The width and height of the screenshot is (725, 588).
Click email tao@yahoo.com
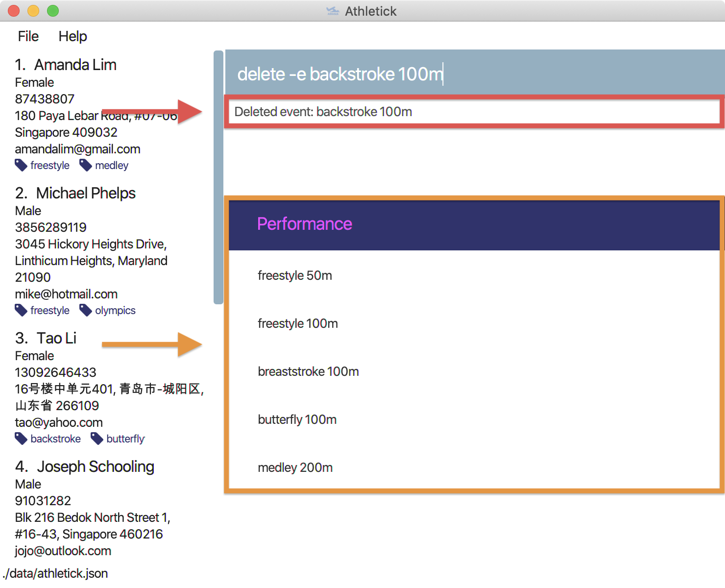[x=59, y=422]
